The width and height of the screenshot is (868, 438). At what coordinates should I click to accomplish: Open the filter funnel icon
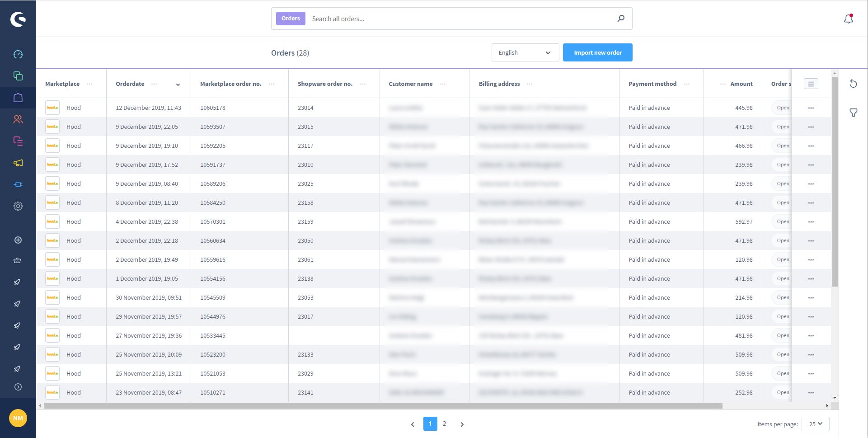click(853, 113)
